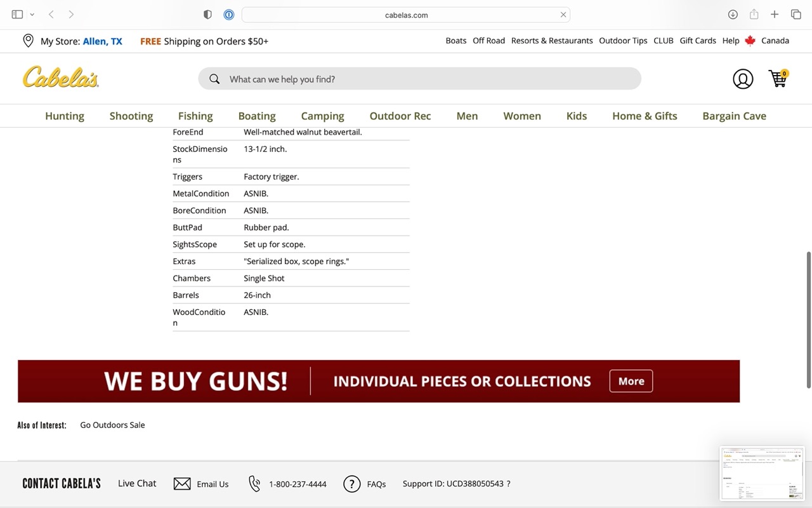Click the Email Us envelope icon

[182, 484]
